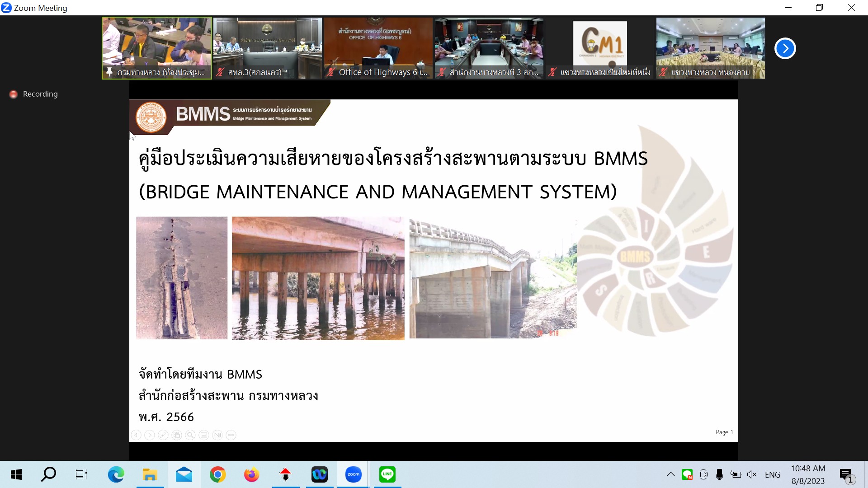This screenshot has width=868, height=488.
Task: Open Firefox browser from taskbar
Action: 251,474
